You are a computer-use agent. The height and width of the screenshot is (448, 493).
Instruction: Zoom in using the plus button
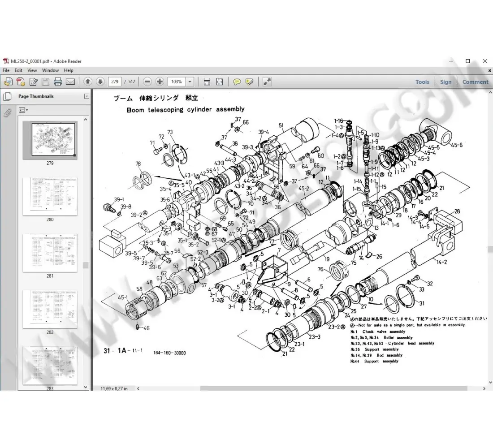(x=160, y=82)
